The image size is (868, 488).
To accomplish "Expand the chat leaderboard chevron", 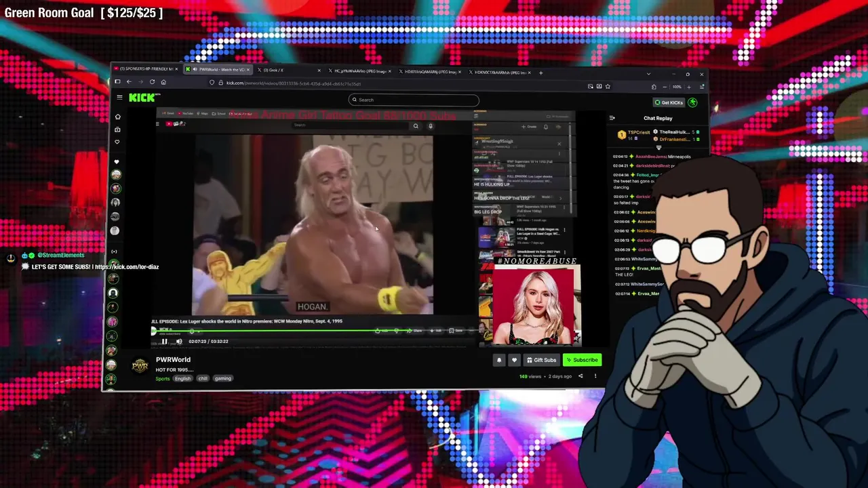I will pyautogui.click(x=658, y=147).
